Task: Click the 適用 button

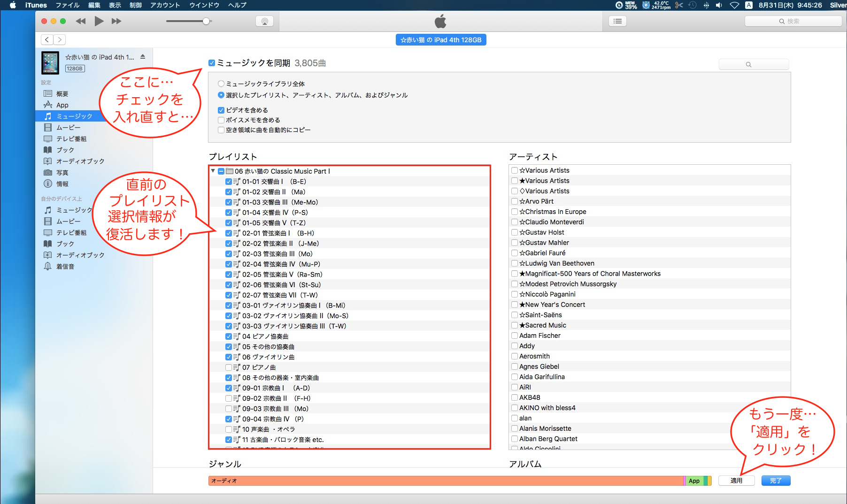Action: pyautogui.click(x=737, y=481)
